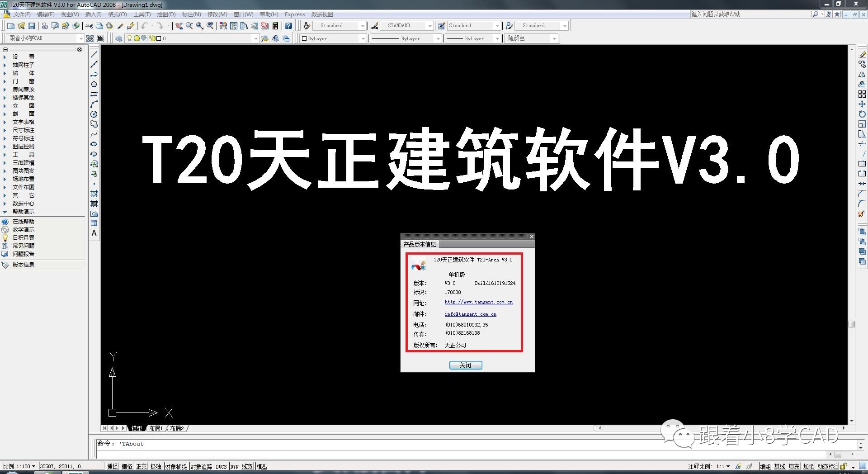Toggle 对象捕捉 object snap

(x=176, y=466)
